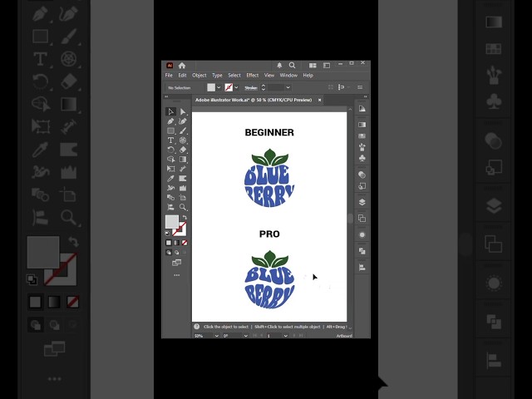Image resolution: width=532 pixels, height=399 pixels.
Task: Select the Eyedropper tool
Action: 170,179
